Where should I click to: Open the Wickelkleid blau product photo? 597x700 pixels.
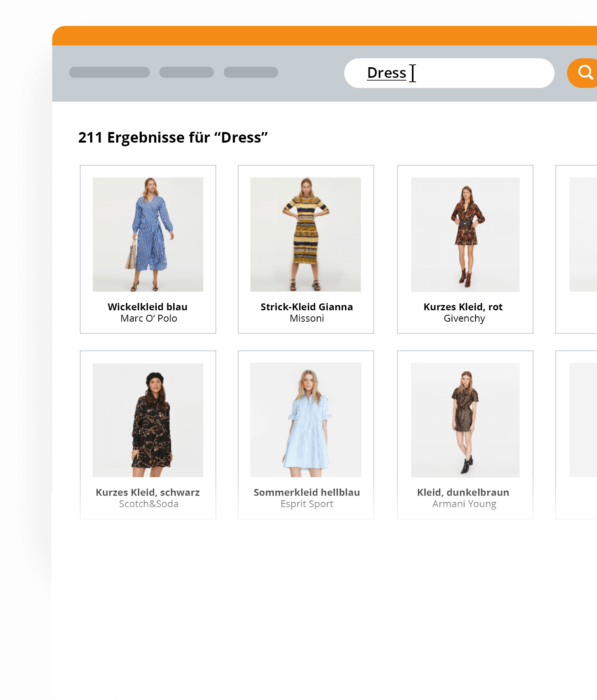pyautogui.click(x=148, y=235)
